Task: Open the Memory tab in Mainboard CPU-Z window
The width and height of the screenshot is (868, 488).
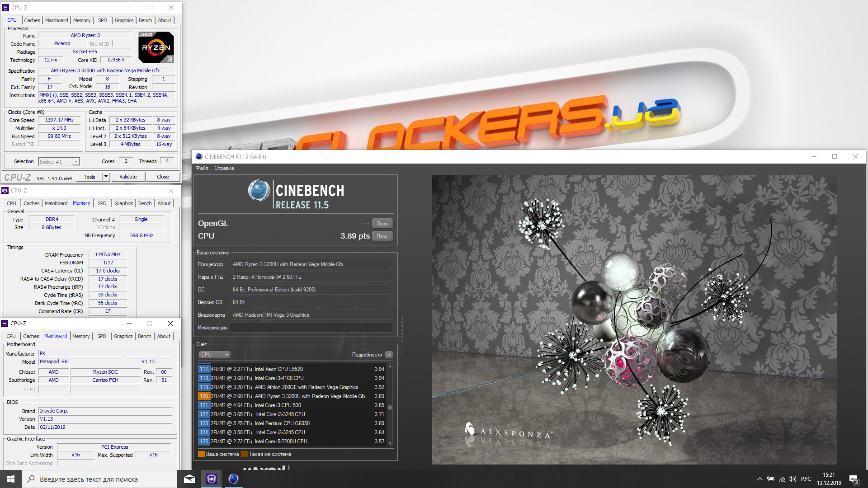Action: 81,336
